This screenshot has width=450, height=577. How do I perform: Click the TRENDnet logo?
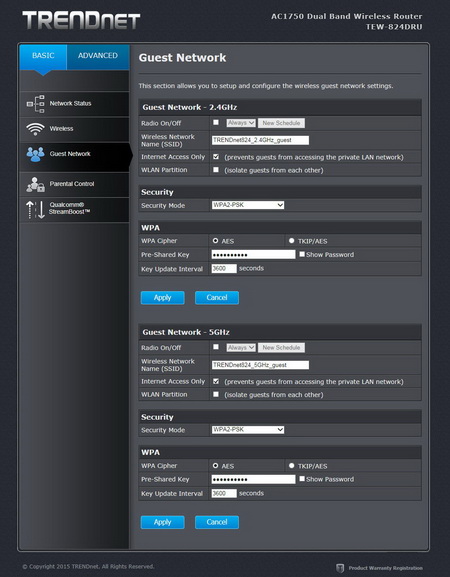coord(81,20)
